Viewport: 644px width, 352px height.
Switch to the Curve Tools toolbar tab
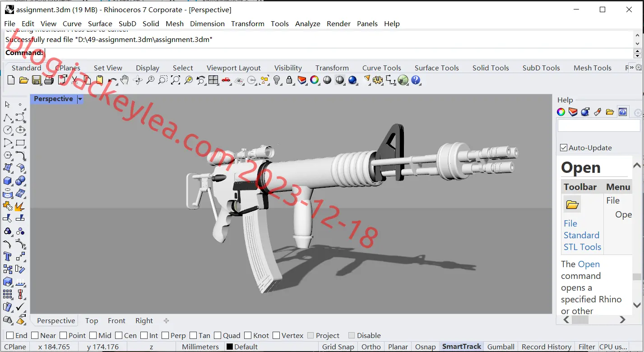(x=381, y=68)
